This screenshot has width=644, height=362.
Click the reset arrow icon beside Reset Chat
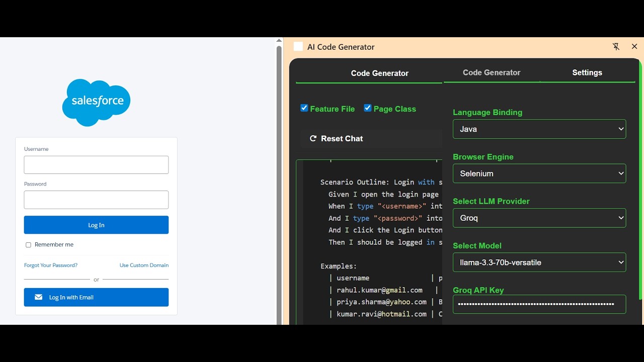click(313, 138)
